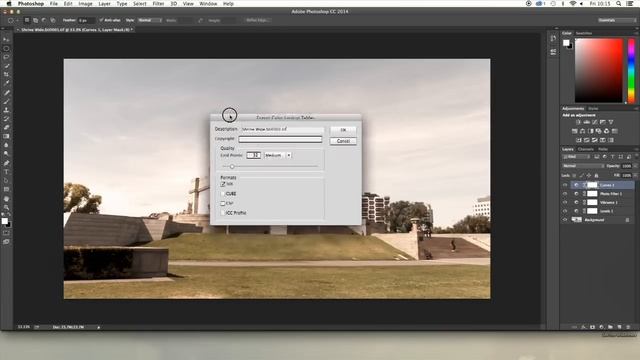The height and width of the screenshot is (360, 640).
Task: Select the Eraser tool
Action: click(6, 128)
